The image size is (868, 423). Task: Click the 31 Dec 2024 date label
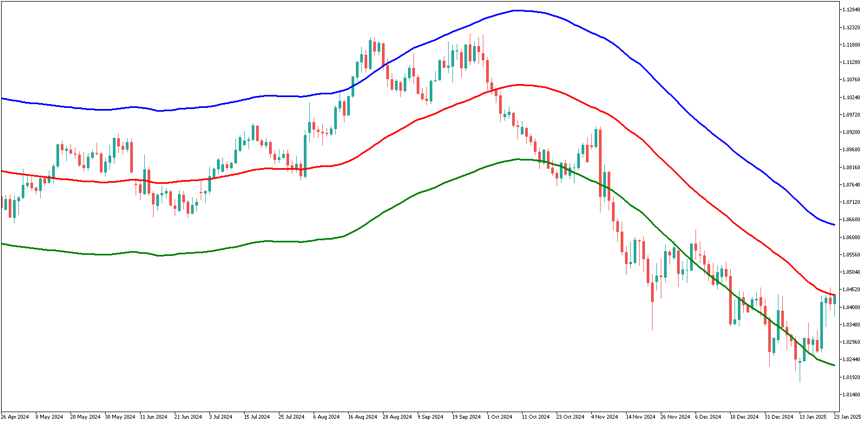tap(779, 417)
